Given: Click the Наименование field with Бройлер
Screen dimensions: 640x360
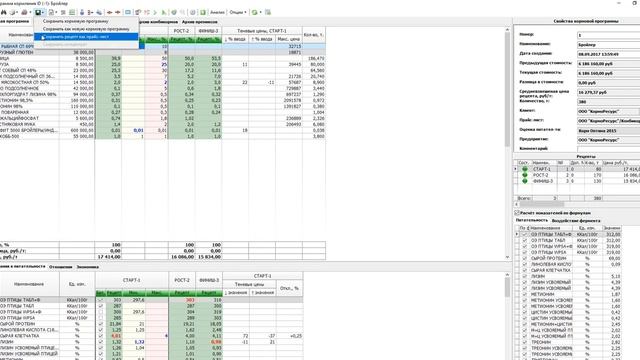Looking at the screenshot, I should (x=608, y=44).
